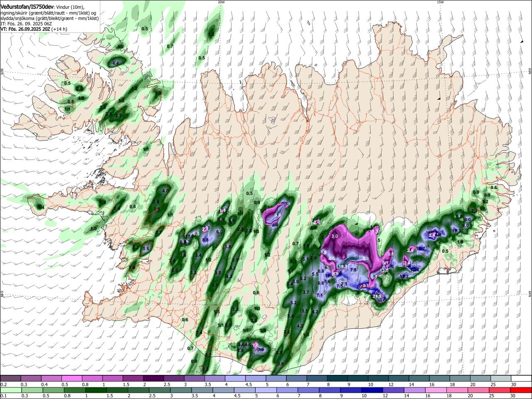Select the darkest green 1–1.5 rain swatch
This screenshot has height=399, width=532.
pyautogui.click(x=95, y=390)
